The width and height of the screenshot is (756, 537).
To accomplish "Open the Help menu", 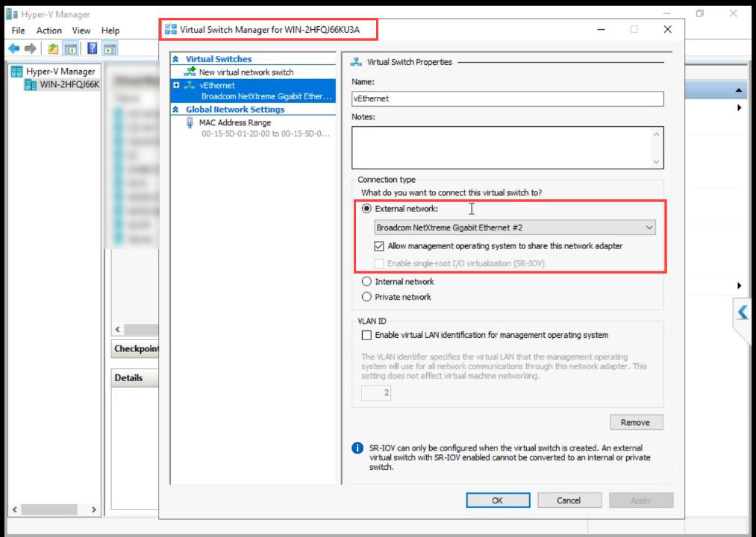I will pyautogui.click(x=110, y=31).
